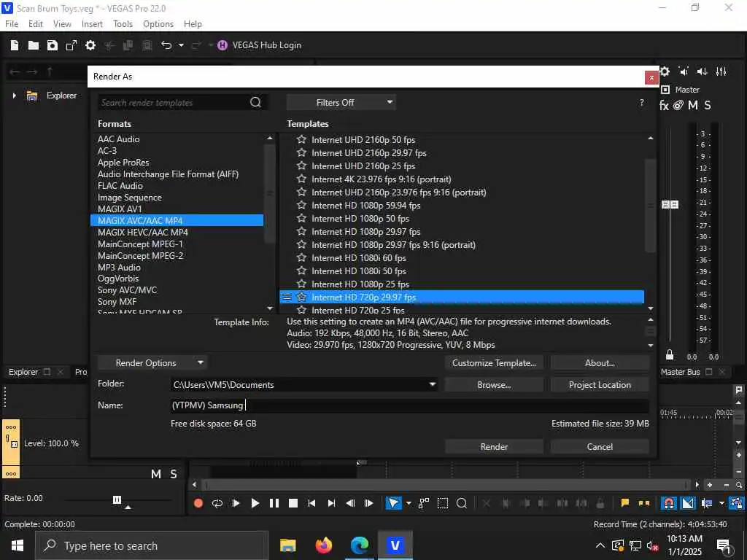Go to start of project transport button
The width and height of the screenshot is (747, 560).
click(x=311, y=503)
